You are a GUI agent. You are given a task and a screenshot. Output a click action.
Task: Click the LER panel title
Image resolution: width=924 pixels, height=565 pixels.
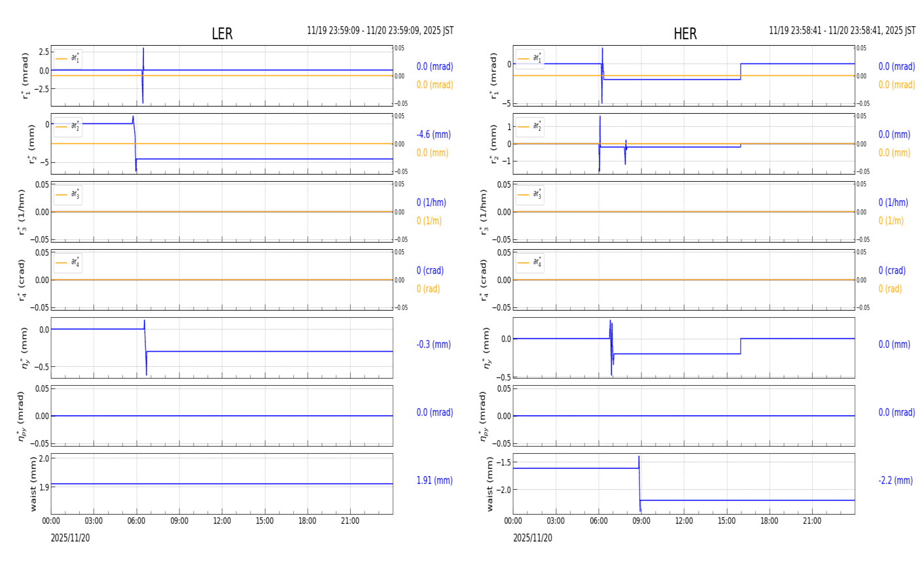click(x=222, y=34)
